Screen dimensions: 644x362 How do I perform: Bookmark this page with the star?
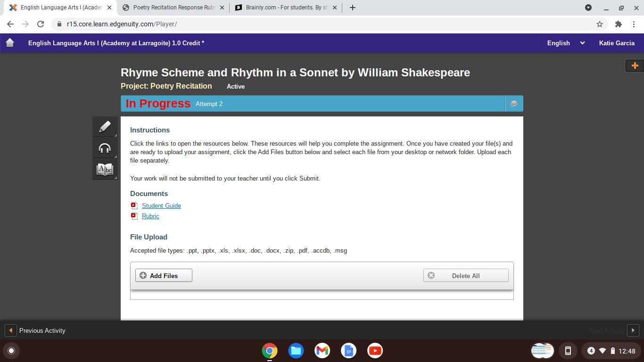(600, 24)
